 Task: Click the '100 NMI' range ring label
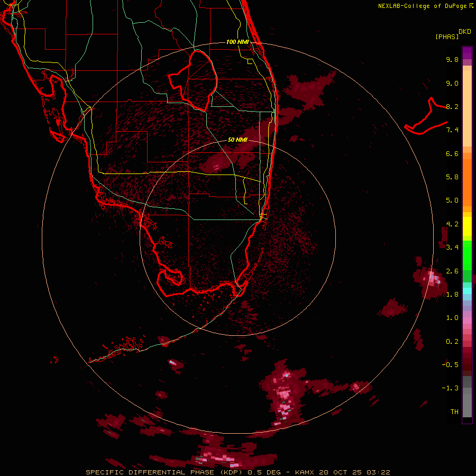tap(237, 42)
